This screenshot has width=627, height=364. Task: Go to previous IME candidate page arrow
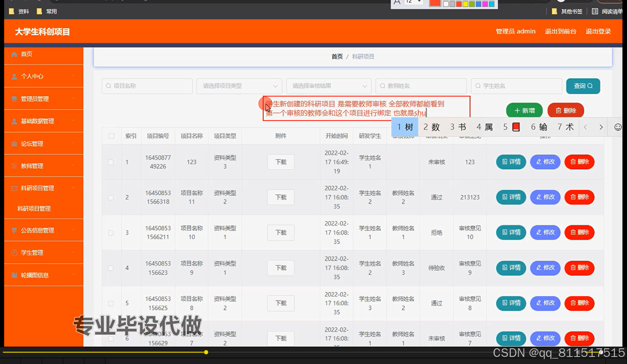pos(585,127)
